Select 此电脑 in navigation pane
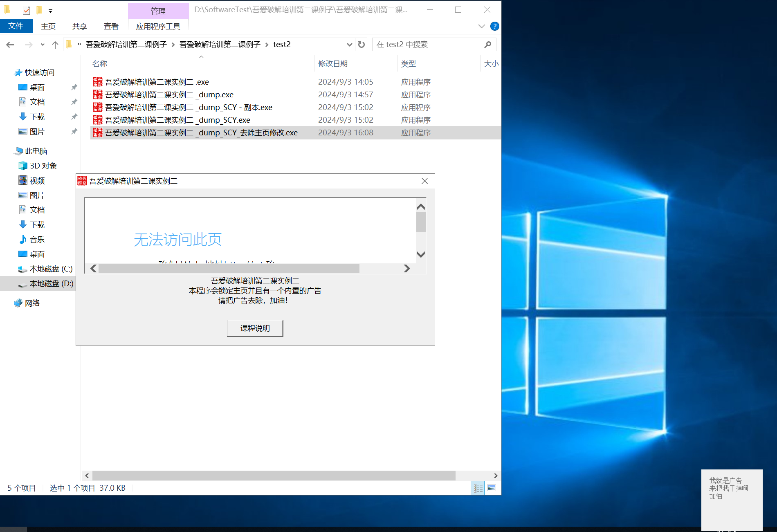This screenshot has width=777, height=532. point(36,151)
